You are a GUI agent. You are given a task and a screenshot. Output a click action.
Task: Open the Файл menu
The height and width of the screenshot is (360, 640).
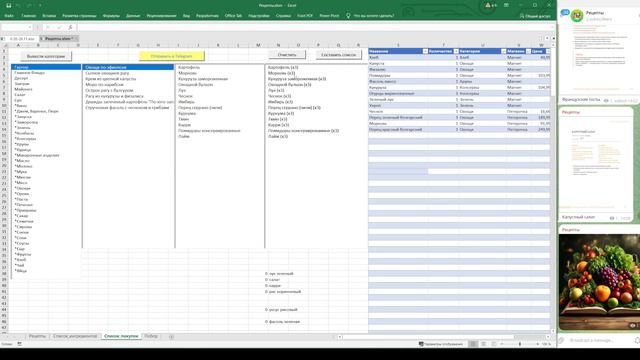9,16
